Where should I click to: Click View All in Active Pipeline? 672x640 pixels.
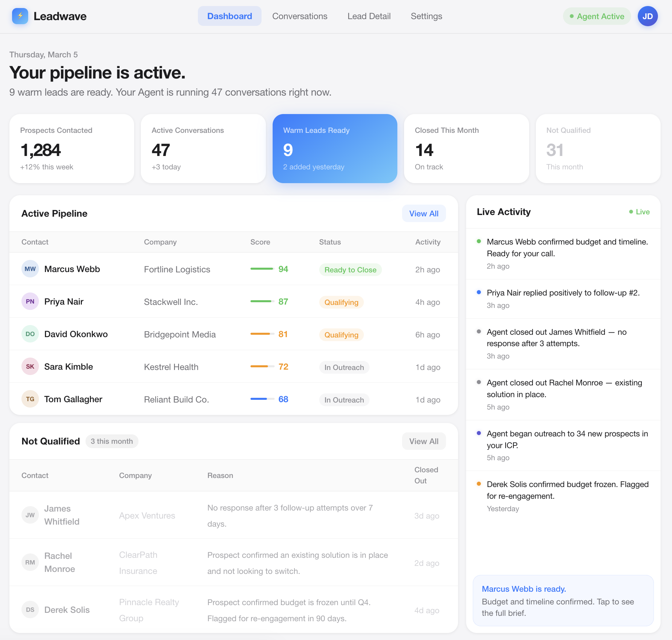tap(424, 213)
